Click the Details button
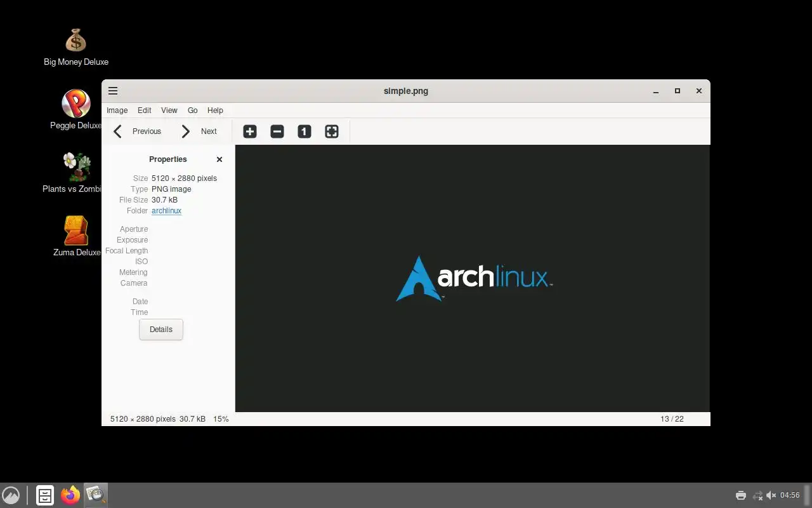This screenshot has height=508, width=812. (x=161, y=330)
